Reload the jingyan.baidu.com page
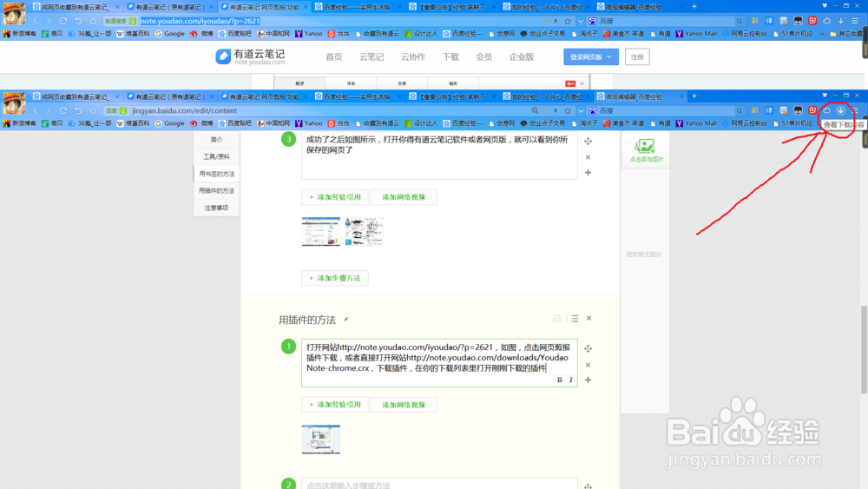This screenshot has width=868, height=489. (63, 111)
